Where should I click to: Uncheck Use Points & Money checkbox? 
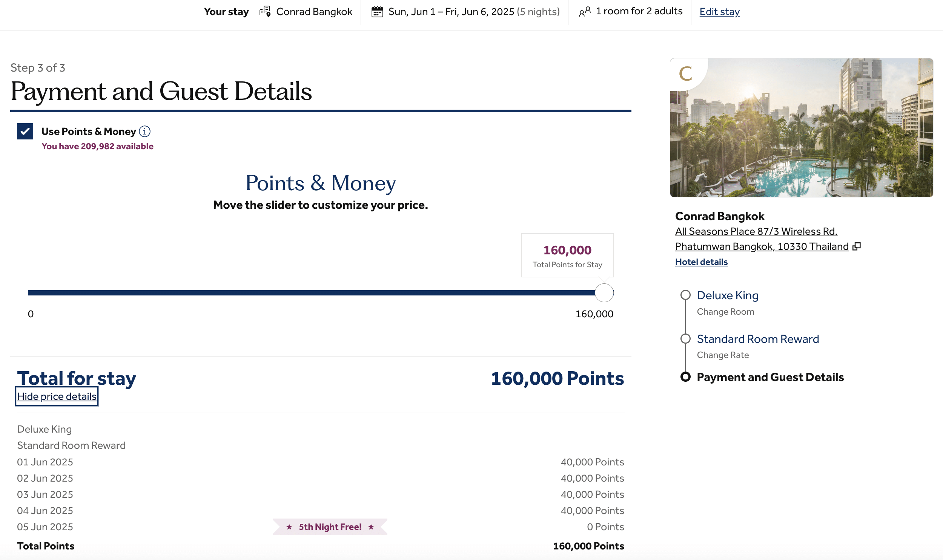click(x=25, y=131)
